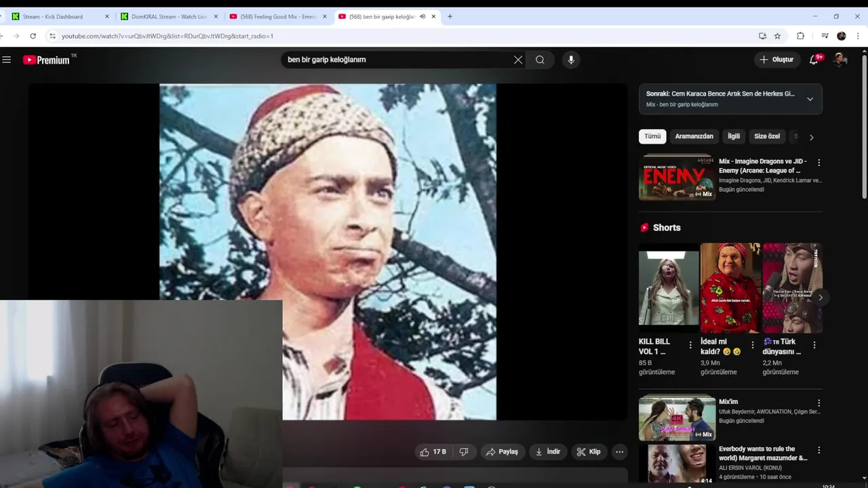The height and width of the screenshot is (488, 868).
Task: Open options for Mix'im playlist
Action: coord(818,403)
